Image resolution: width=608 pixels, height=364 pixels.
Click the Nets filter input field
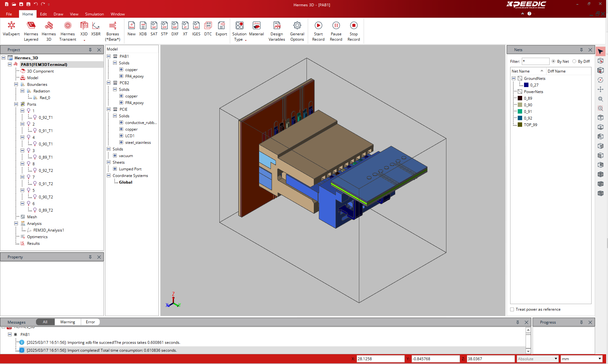[x=535, y=62]
